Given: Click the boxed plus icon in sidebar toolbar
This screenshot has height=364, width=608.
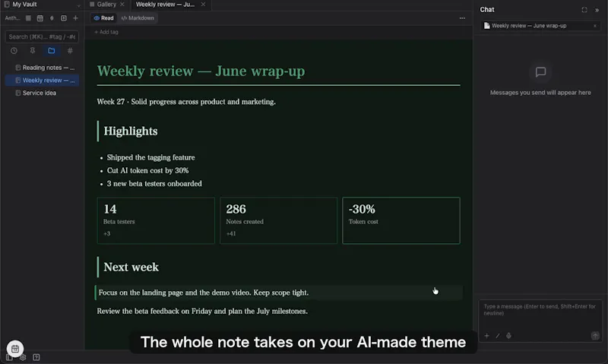Looking at the screenshot, I should pos(64,18).
